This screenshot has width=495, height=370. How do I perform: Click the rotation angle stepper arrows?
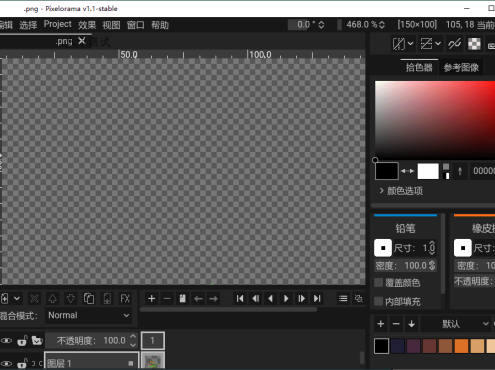[321, 25]
